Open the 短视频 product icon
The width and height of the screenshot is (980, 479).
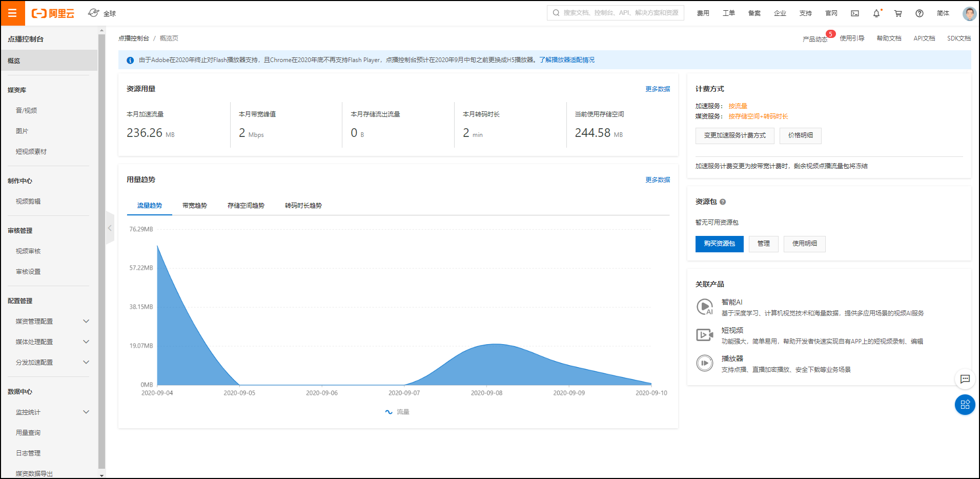[x=705, y=335]
